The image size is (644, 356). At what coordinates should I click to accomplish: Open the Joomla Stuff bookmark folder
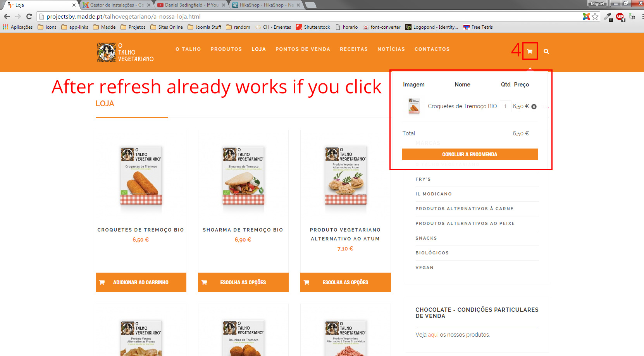tap(204, 27)
